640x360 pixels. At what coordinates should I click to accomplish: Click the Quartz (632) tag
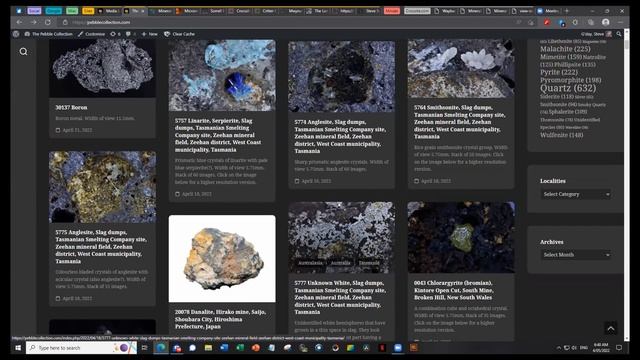coord(568,88)
